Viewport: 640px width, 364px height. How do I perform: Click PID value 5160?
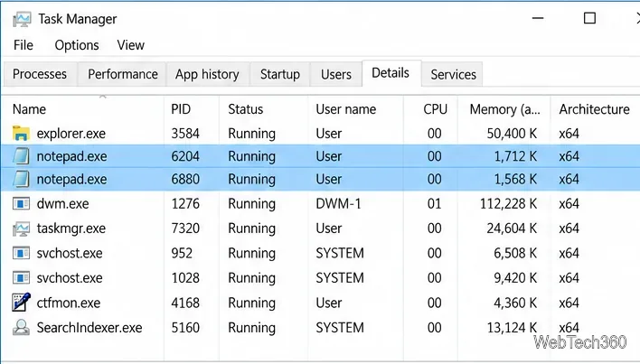click(x=185, y=328)
